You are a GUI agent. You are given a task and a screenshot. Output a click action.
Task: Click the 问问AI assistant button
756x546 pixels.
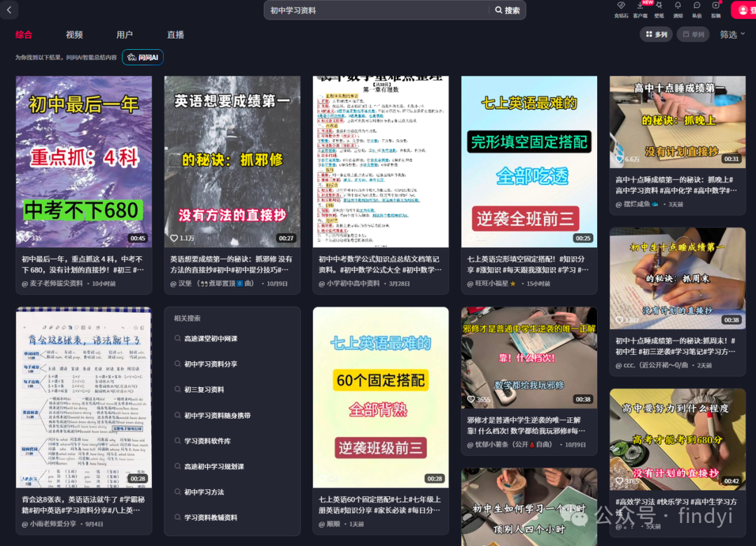143,57
